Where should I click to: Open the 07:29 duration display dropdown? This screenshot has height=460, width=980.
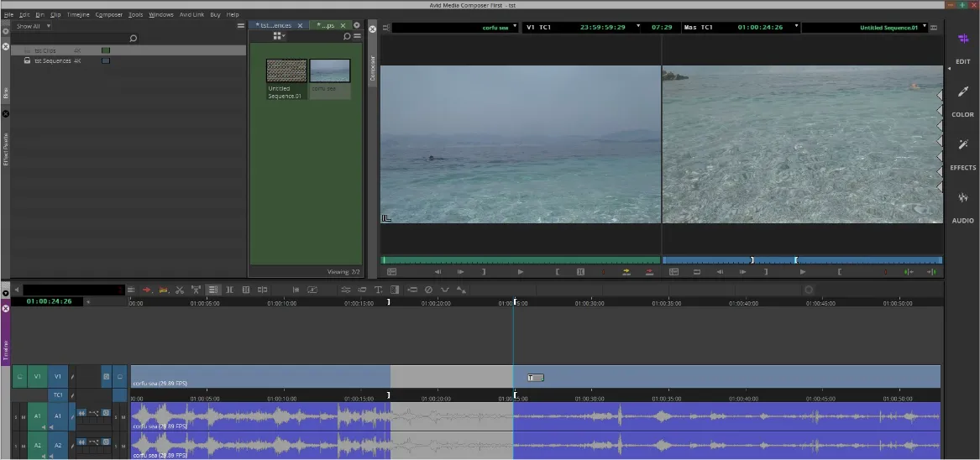pos(662,28)
